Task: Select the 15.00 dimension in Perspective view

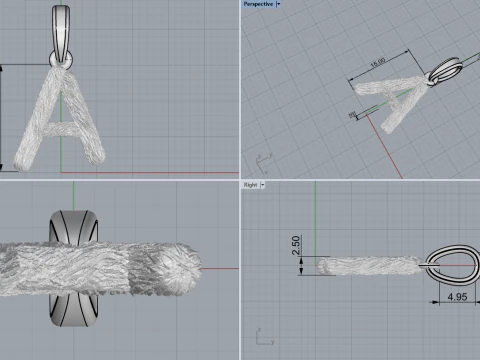Action: 378,63
